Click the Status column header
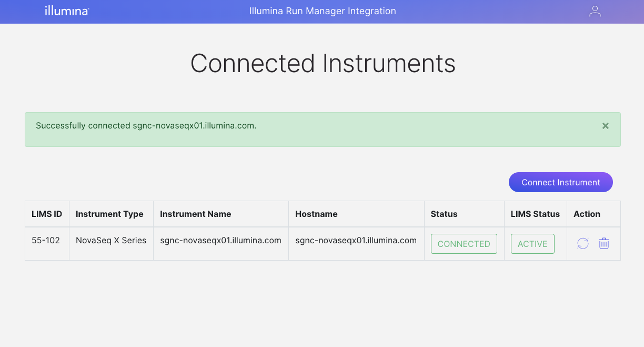This screenshot has height=347, width=644. tap(444, 214)
